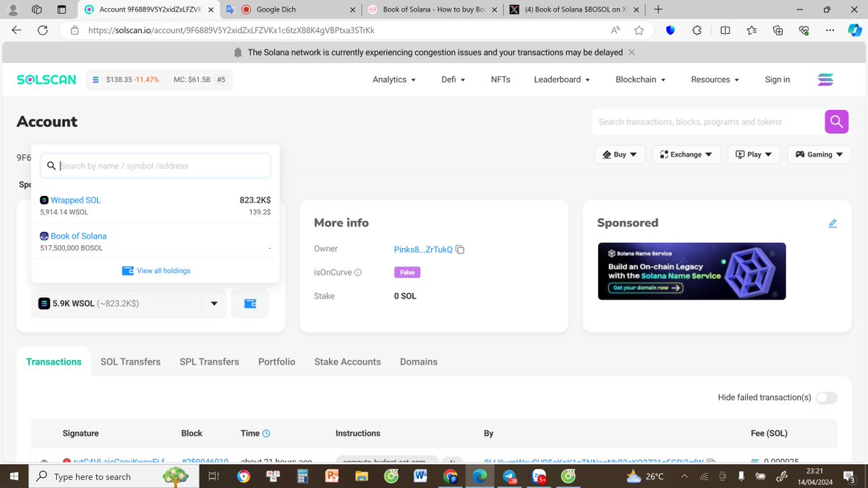This screenshot has height=488, width=868.
Task: Open Calculator from taskbar
Action: (x=302, y=476)
